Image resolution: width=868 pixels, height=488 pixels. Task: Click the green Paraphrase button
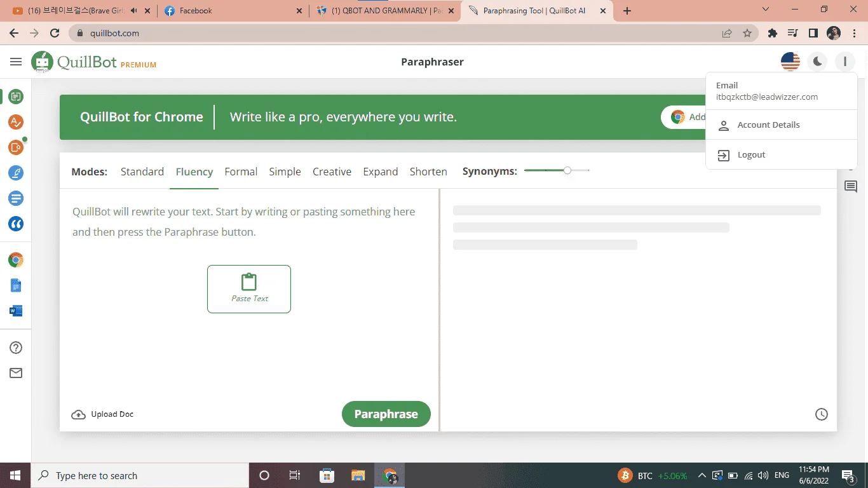click(386, 414)
